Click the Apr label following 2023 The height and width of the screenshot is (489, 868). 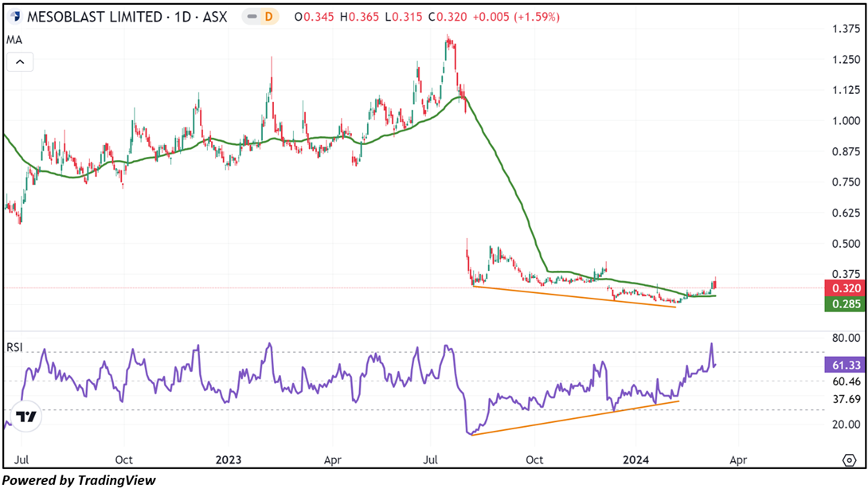tap(332, 460)
